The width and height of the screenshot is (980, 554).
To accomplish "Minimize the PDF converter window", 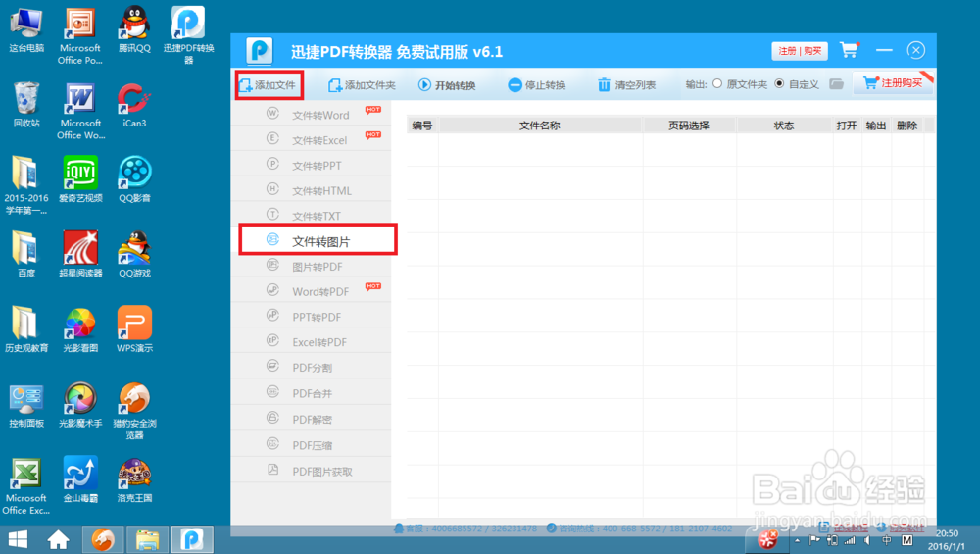I will coord(884,50).
